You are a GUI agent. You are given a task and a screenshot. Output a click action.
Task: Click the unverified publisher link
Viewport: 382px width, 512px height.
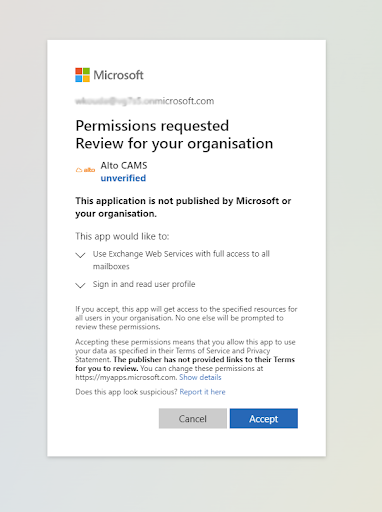(x=123, y=178)
